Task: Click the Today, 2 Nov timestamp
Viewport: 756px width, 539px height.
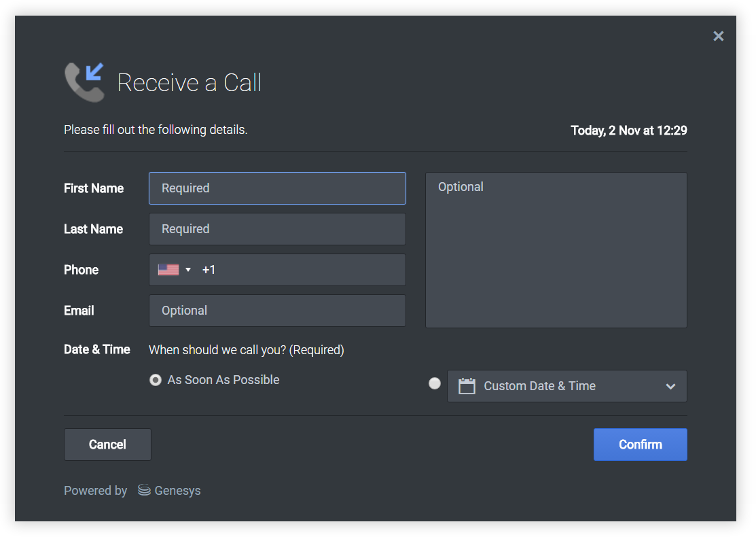Action: click(628, 130)
